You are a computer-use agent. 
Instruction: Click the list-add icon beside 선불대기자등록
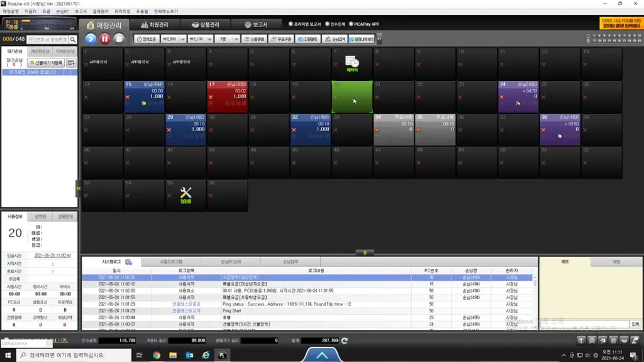(x=71, y=62)
